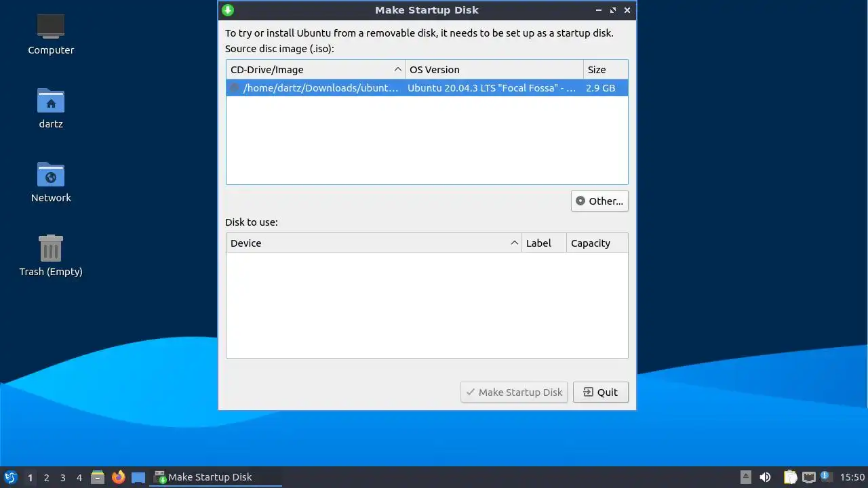Click the green arrow icon in the title bar
The image size is (868, 488).
click(228, 10)
